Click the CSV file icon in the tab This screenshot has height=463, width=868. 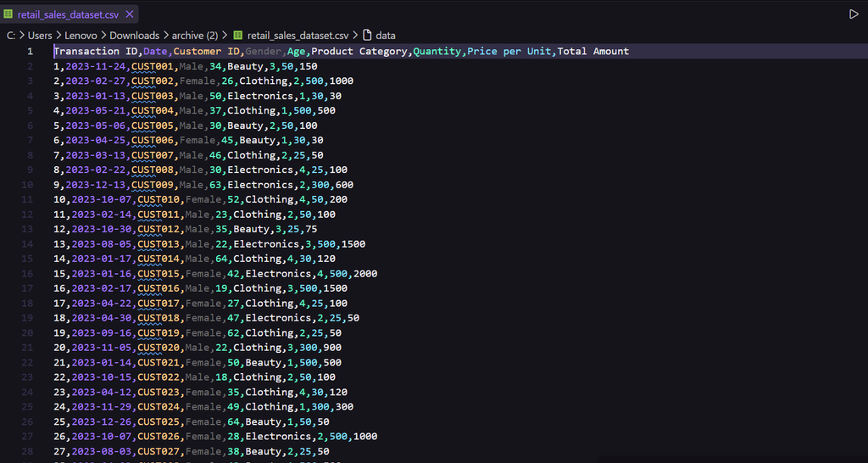[x=8, y=14]
